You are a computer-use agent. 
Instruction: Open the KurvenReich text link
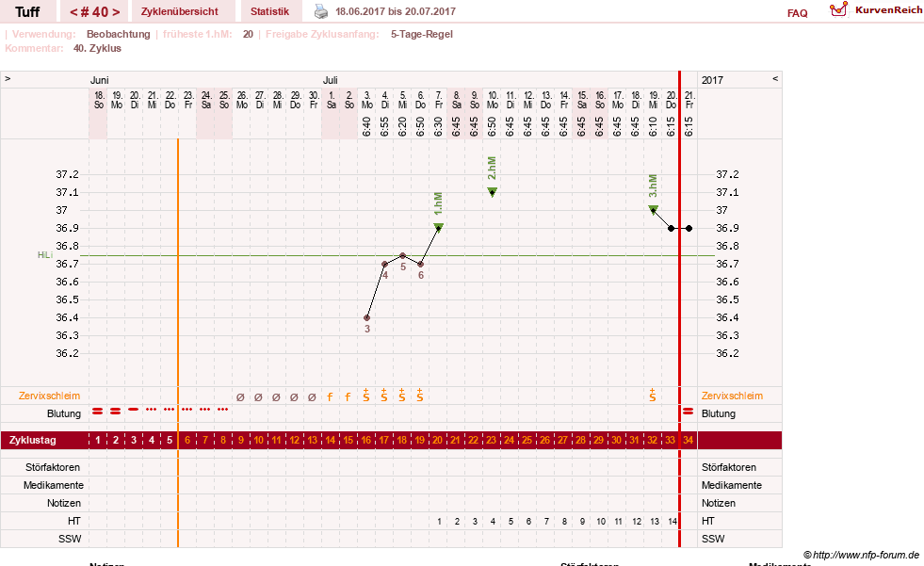(888, 10)
